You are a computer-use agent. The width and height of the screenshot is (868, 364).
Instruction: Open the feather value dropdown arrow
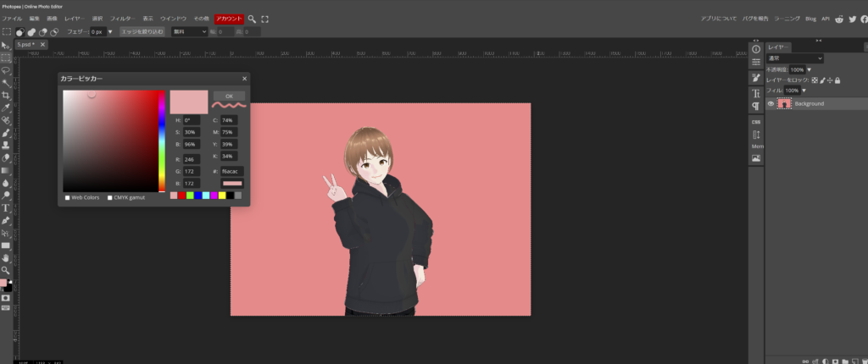[110, 31]
